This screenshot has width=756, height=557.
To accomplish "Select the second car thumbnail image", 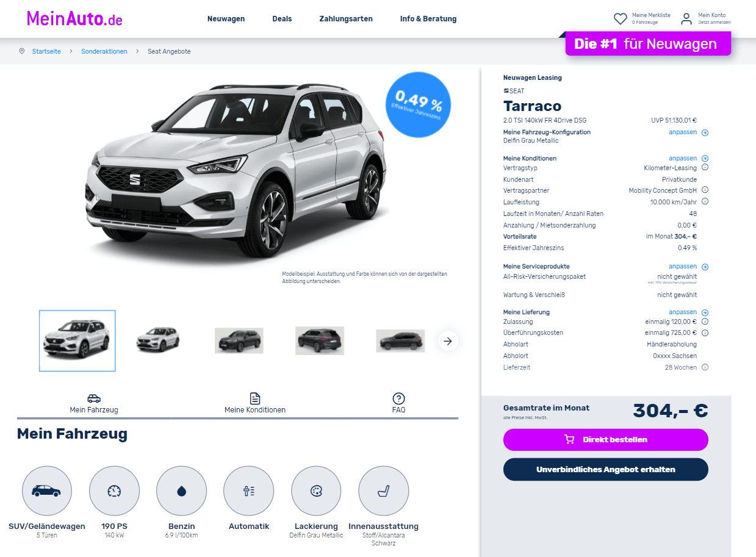I will [157, 340].
